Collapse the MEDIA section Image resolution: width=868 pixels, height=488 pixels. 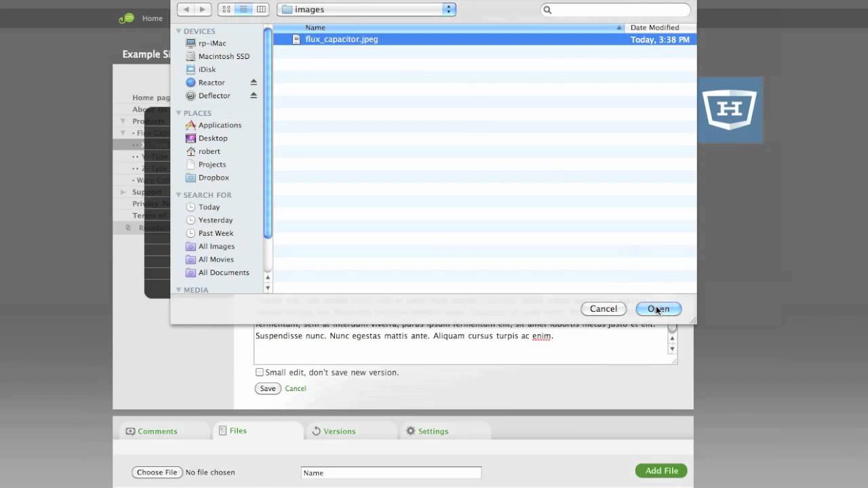coord(179,290)
